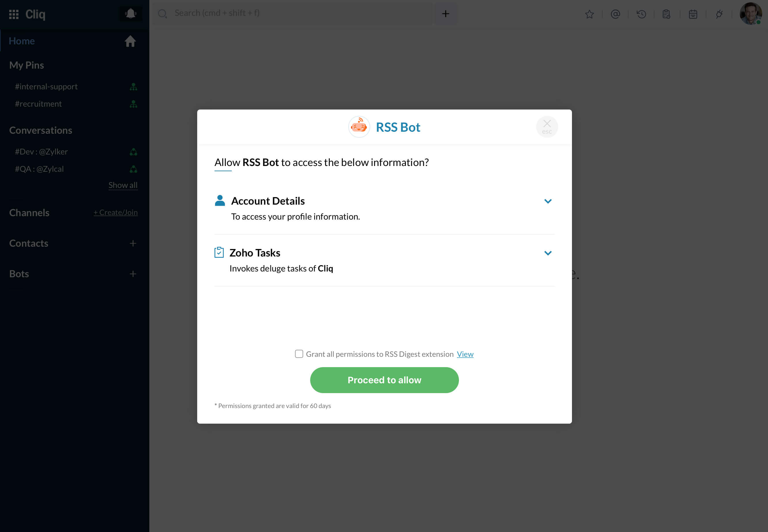Click the #QA : @Zylcal group icon
Viewport: 768px width, 532px height.
point(133,169)
